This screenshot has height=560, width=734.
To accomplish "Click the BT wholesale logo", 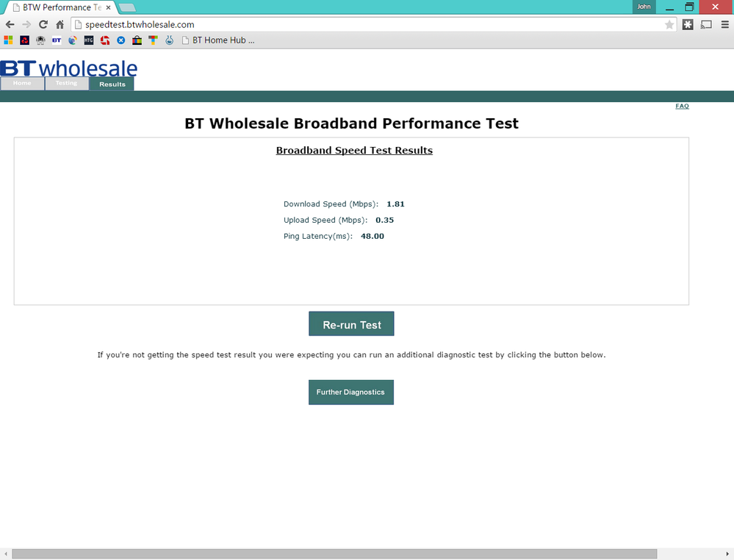I will pyautogui.click(x=69, y=68).
